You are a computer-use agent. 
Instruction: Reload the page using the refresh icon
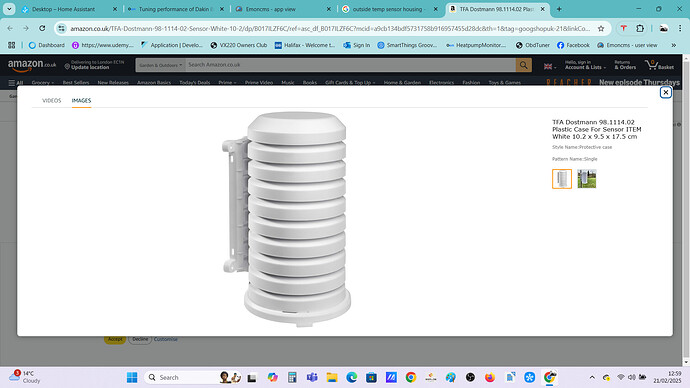(x=42, y=28)
